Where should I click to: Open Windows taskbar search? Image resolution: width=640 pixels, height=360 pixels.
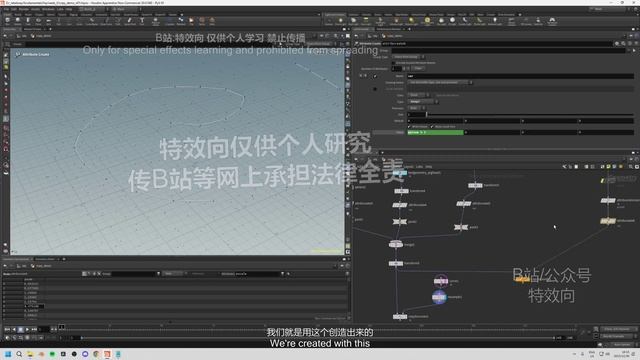click(x=19, y=354)
